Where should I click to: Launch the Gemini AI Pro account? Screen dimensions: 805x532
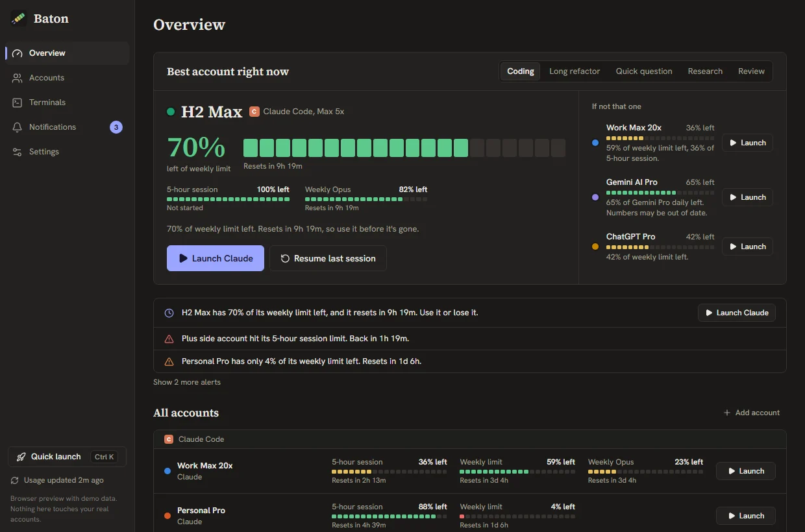click(x=747, y=197)
